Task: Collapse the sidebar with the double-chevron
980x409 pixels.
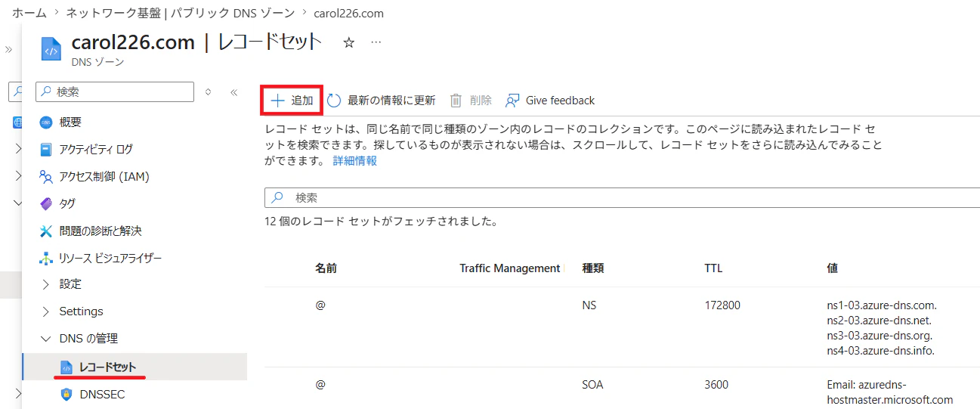Action: pos(233,92)
